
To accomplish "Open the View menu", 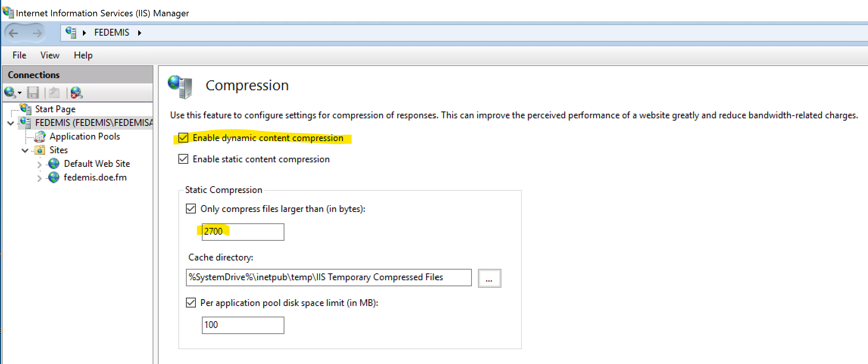I will pos(50,55).
